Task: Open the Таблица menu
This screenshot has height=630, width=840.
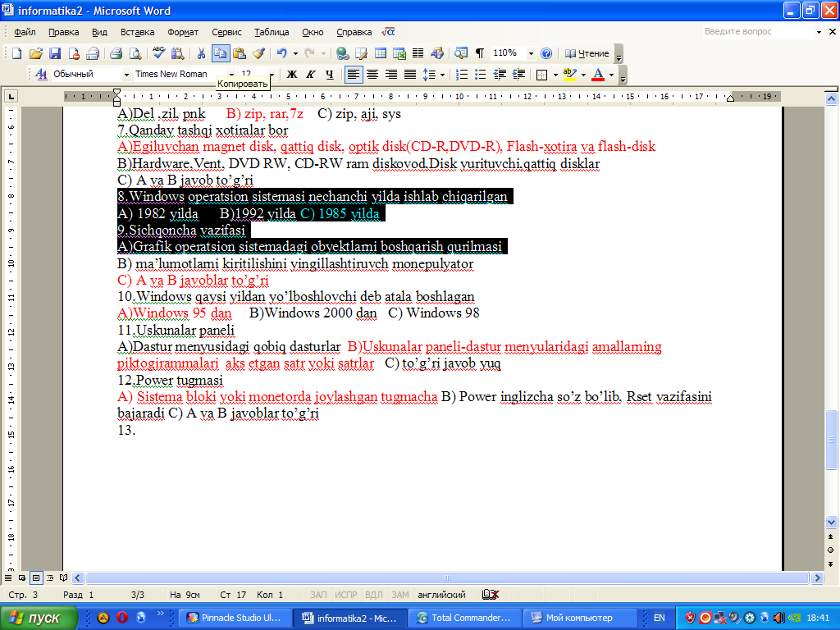Action: click(x=272, y=32)
